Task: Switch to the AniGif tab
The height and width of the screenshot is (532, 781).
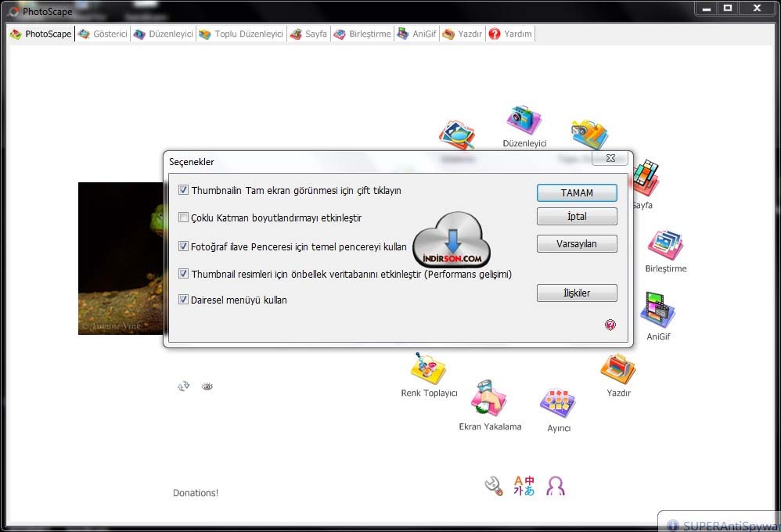Action: click(x=417, y=34)
